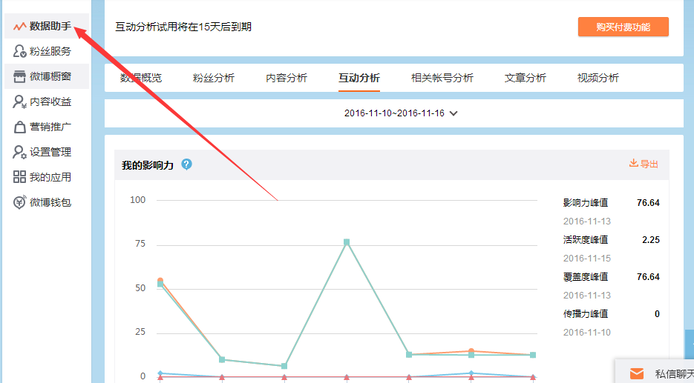694x383 pixels.
Task: Switch to the 相关帐号分析 tab
Action: point(442,78)
